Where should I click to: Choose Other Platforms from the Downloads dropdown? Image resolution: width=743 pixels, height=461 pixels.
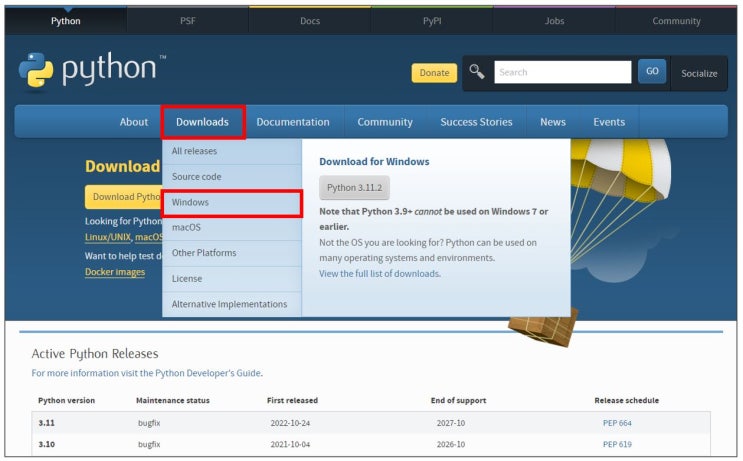pyautogui.click(x=232, y=253)
